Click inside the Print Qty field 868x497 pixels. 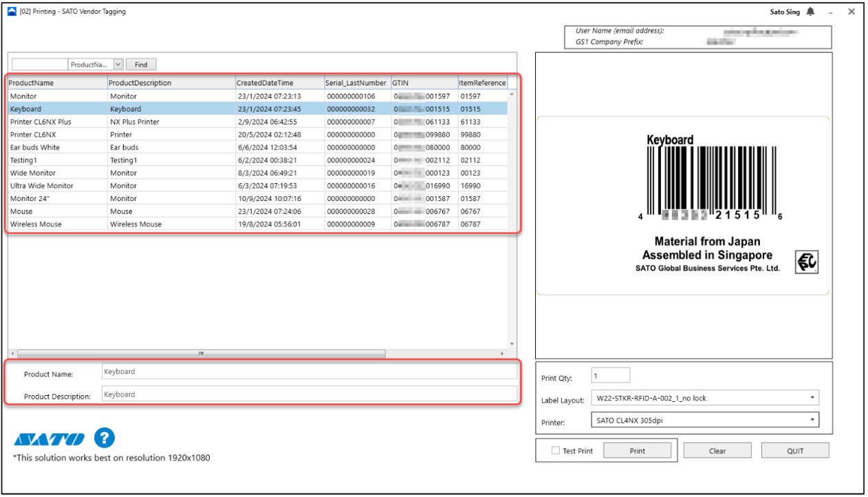609,374
